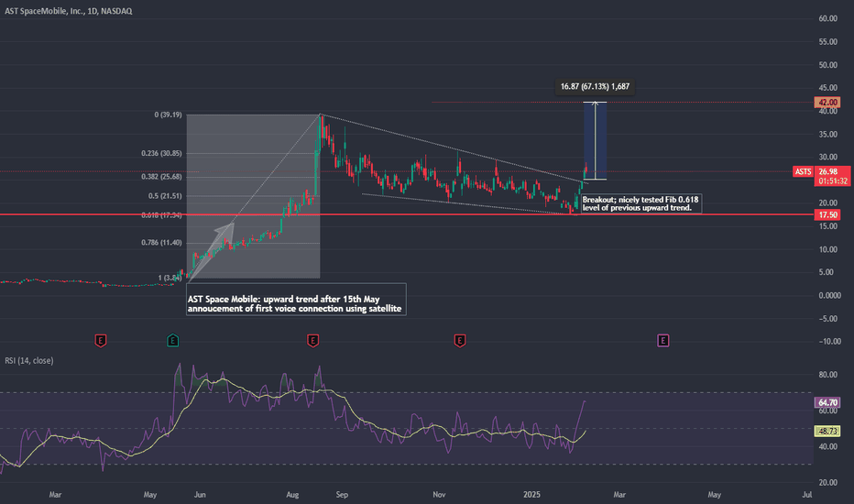This screenshot has height=504, width=854.
Task: Select the gray Fibonacci retracement shaded area
Action: (253, 197)
